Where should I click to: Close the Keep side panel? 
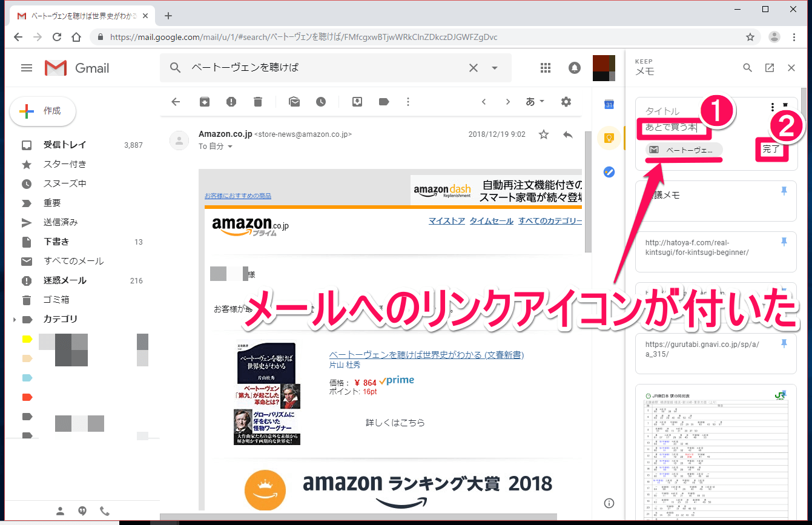(791, 68)
